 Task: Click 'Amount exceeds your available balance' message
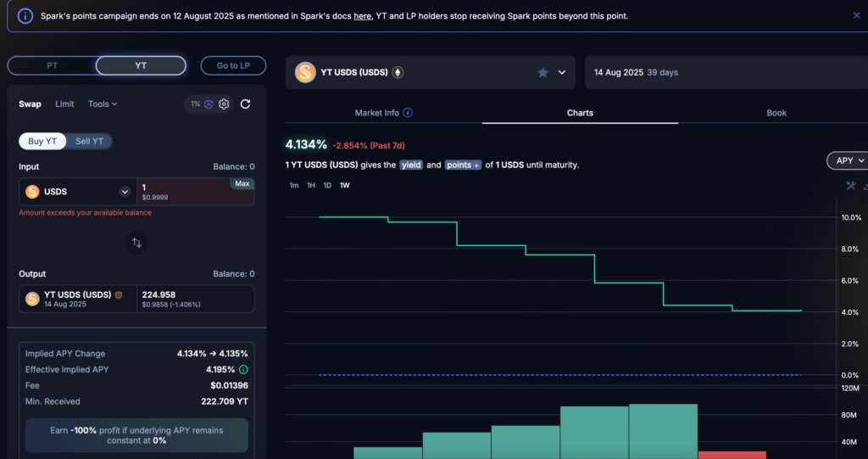pos(85,212)
